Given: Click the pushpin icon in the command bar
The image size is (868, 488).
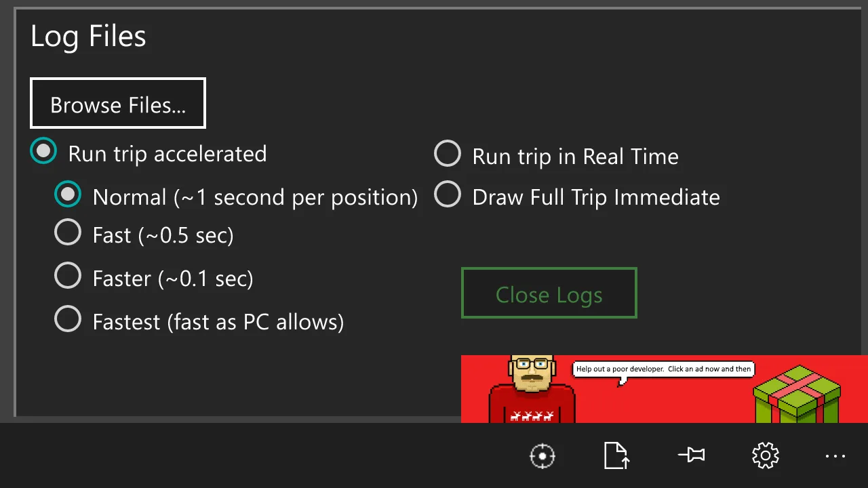Looking at the screenshot, I should click(x=691, y=455).
